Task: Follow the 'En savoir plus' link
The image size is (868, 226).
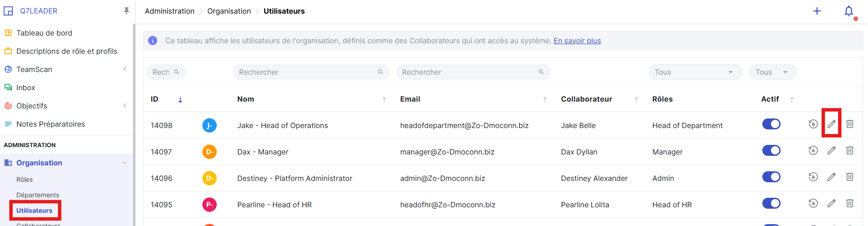Action: pyautogui.click(x=577, y=41)
